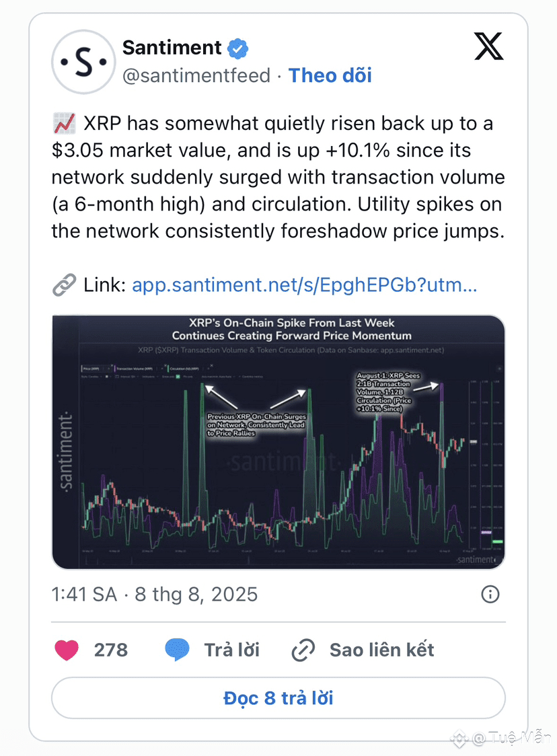Click the 278 likes count
Viewport: 557px width, 756px height.
[x=111, y=650]
